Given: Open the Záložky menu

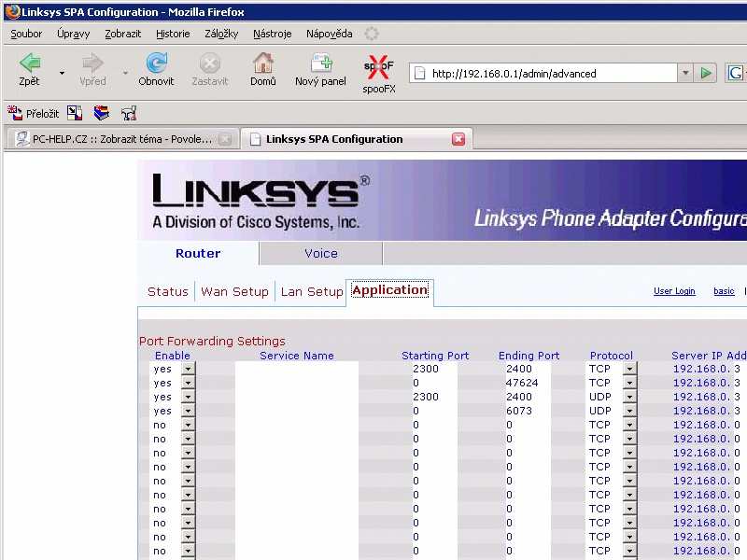Looking at the screenshot, I should [x=221, y=34].
